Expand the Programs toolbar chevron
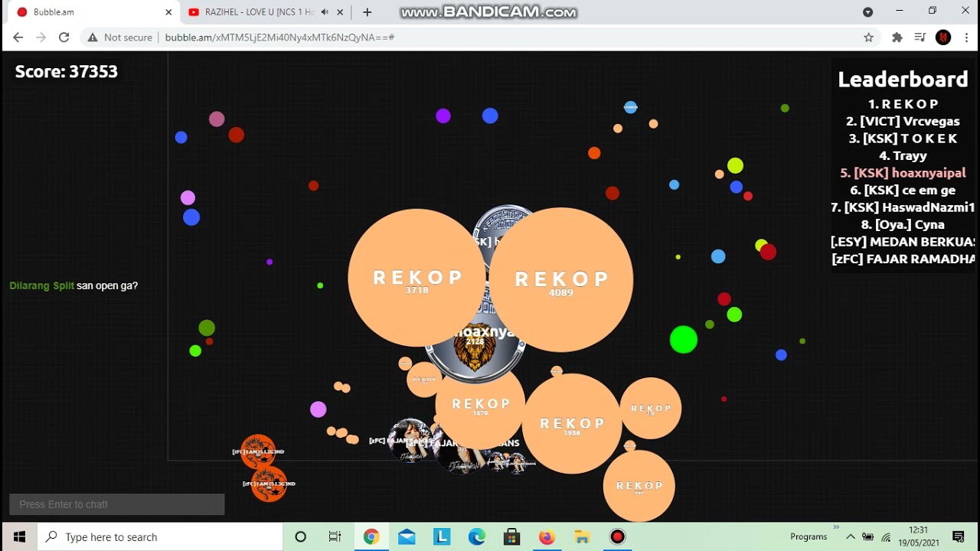Viewport: 980px width, 551px height. 836,527
